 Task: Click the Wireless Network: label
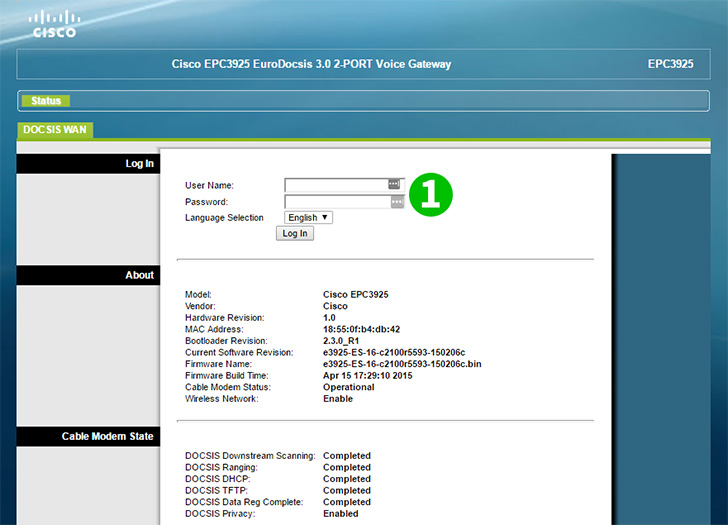point(221,399)
